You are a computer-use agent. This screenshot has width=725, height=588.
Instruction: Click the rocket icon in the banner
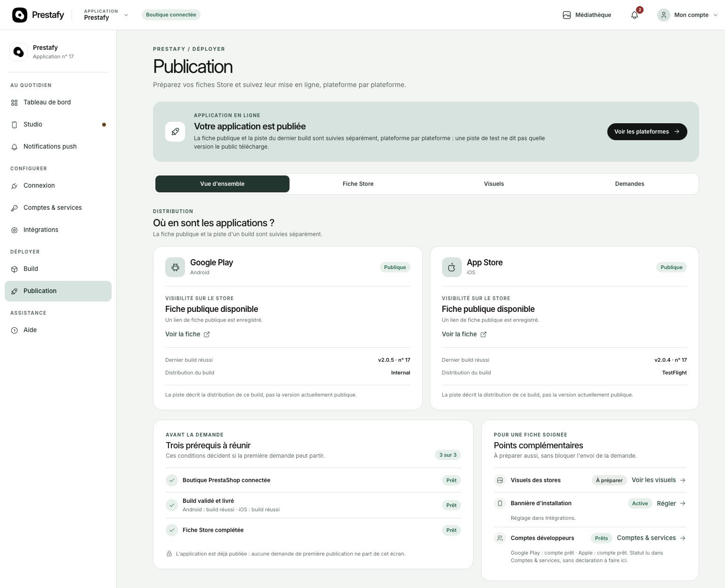click(175, 132)
